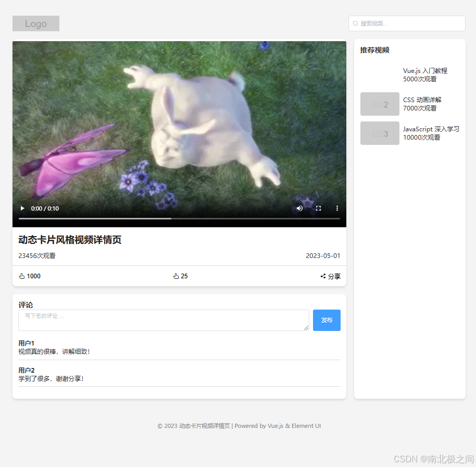This screenshot has height=467, width=476.
Task: Click the 用户1 username
Action: (26, 343)
